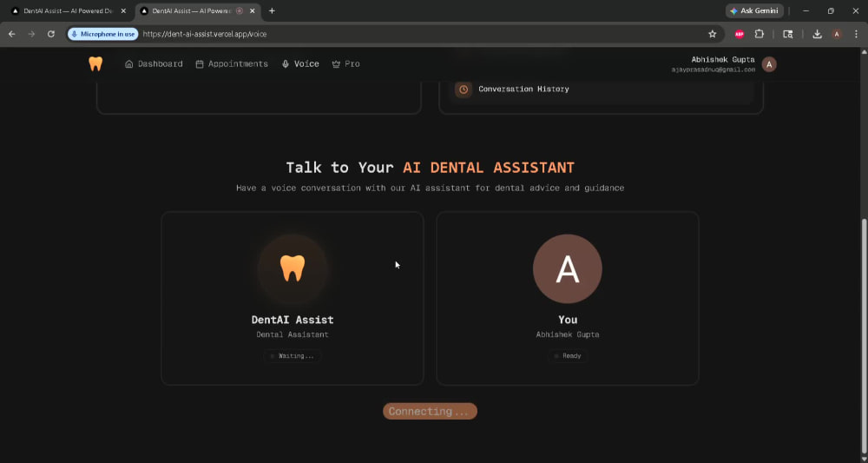Image resolution: width=868 pixels, height=463 pixels.
Task: Click the large A user avatar
Action: coord(568,268)
